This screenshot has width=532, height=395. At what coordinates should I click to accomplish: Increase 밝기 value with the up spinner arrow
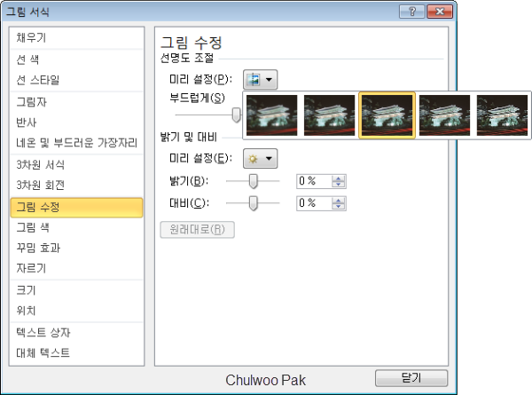coord(339,178)
